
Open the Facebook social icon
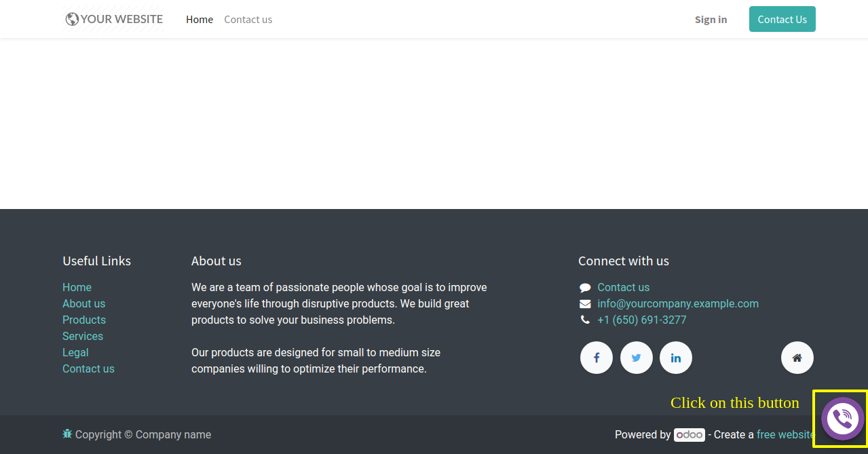pyautogui.click(x=597, y=358)
